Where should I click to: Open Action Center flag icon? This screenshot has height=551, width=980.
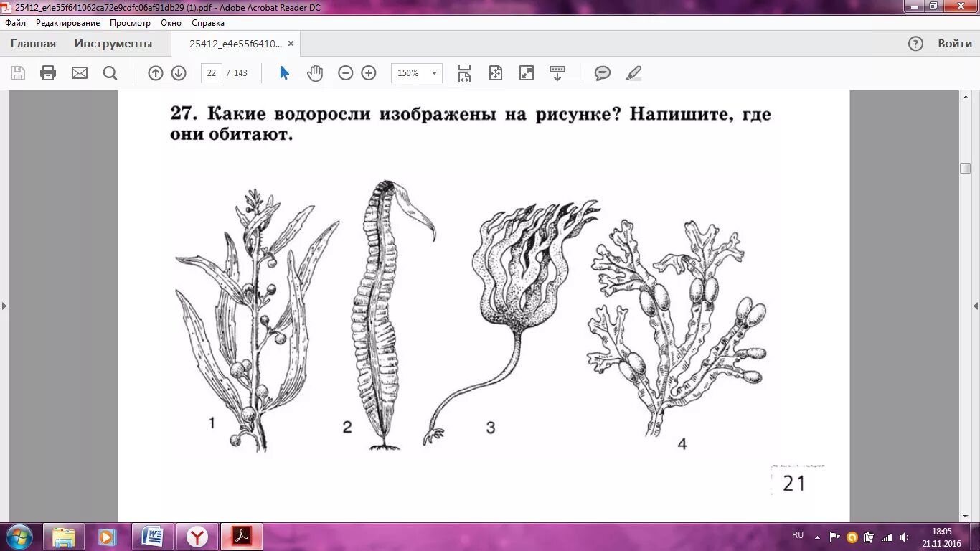[x=835, y=537]
